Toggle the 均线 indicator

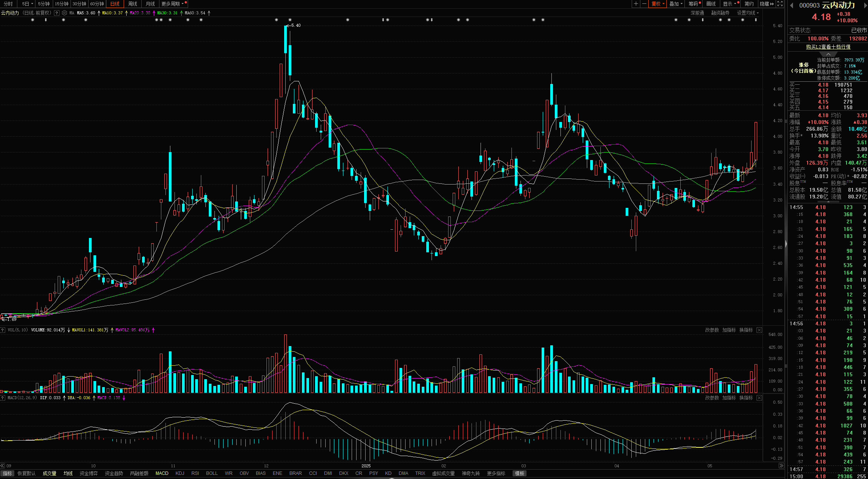click(68, 474)
